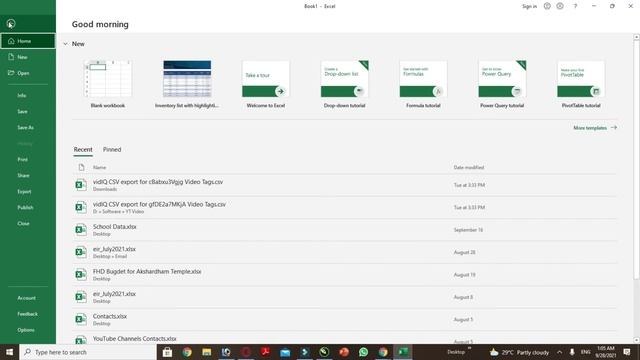Screen dimensions: 640x360
Task: Click the Date modified column header
Action: [x=469, y=167]
